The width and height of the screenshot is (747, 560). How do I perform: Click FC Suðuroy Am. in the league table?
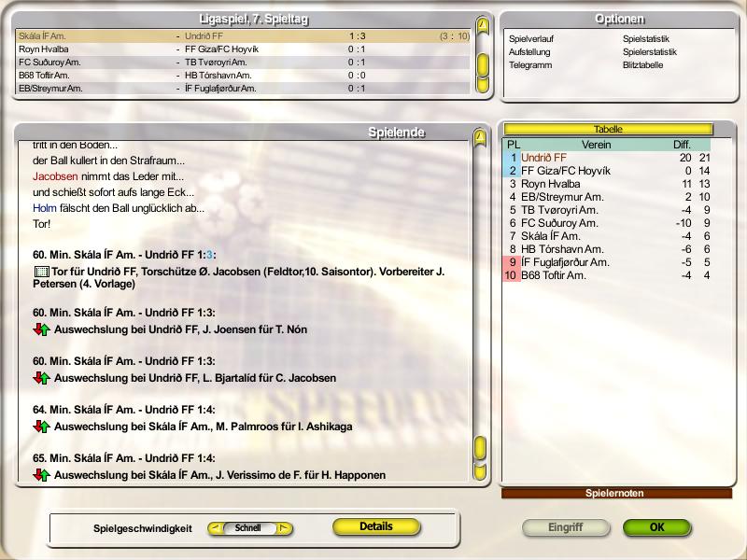pos(559,223)
